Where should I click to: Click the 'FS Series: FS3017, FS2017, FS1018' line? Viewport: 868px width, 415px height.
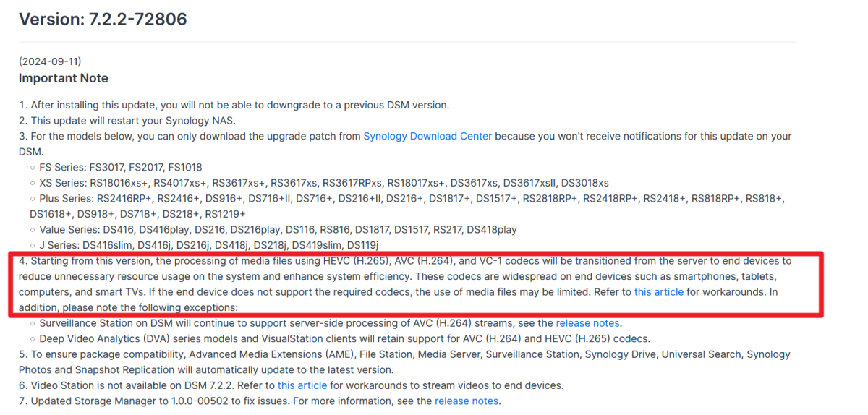(x=121, y=167)
